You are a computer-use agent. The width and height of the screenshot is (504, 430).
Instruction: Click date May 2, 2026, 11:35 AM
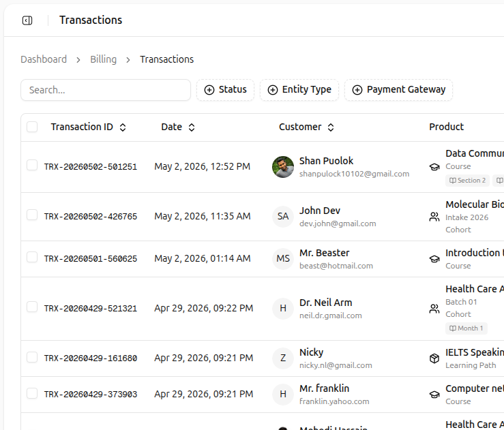(202, 217)
